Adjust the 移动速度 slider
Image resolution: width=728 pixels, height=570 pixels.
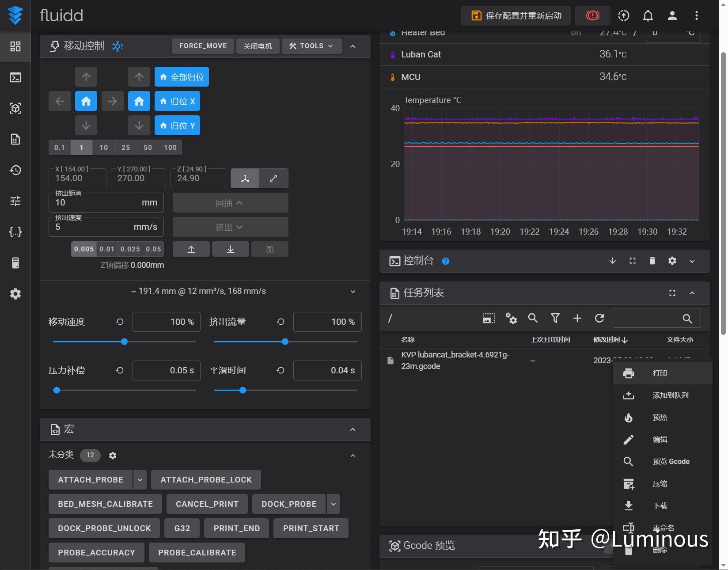click(124, 342)
